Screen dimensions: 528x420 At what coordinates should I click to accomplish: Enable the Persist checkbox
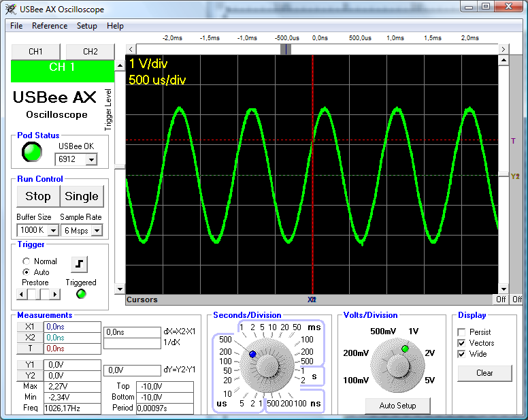(x=462, y=332)
